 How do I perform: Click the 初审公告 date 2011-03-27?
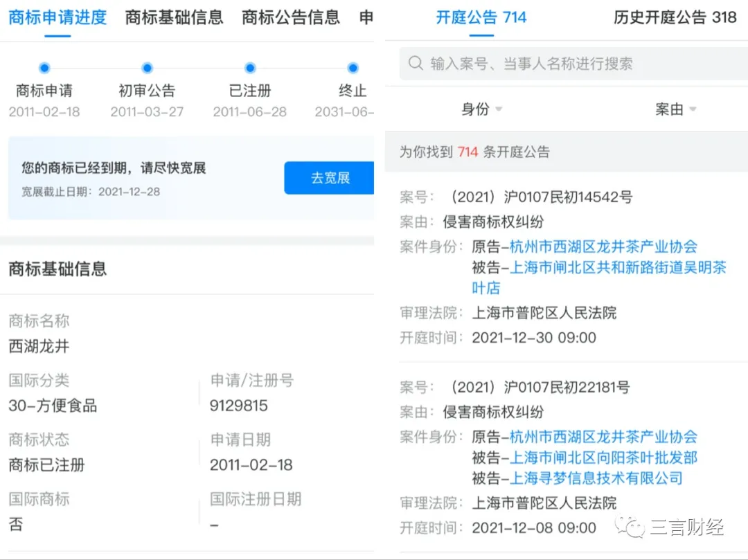pos(147,112)
